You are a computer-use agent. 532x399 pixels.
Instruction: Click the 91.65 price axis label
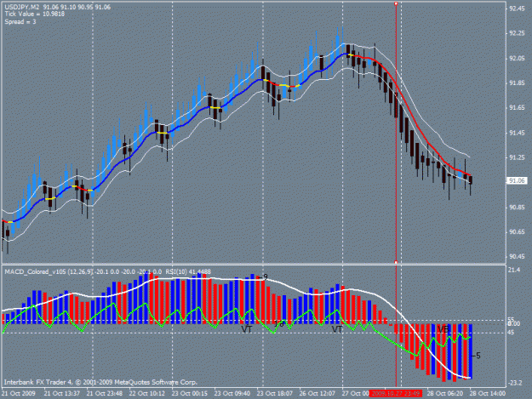(517, 108)
